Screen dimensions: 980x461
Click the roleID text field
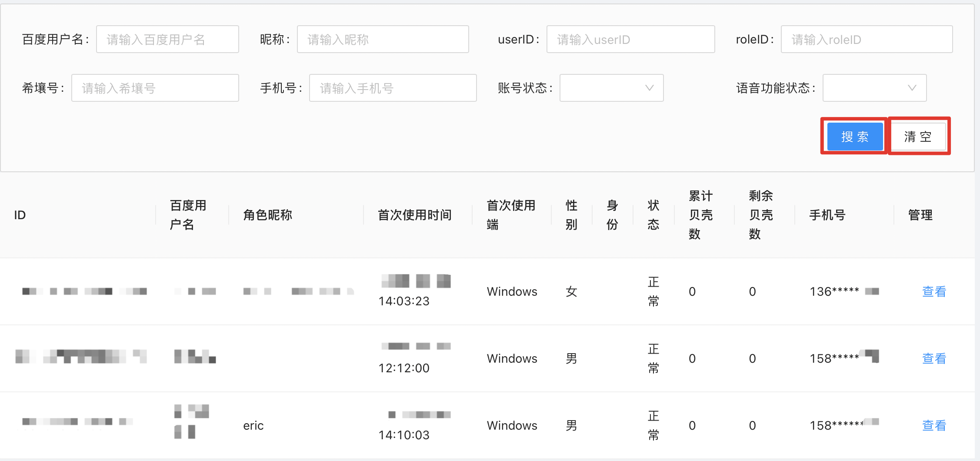(866, 40)
